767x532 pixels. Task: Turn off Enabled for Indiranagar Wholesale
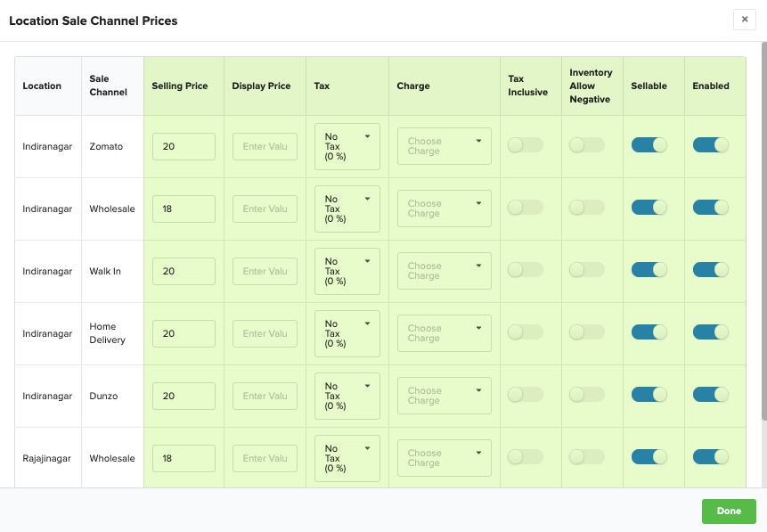(711, 208)
